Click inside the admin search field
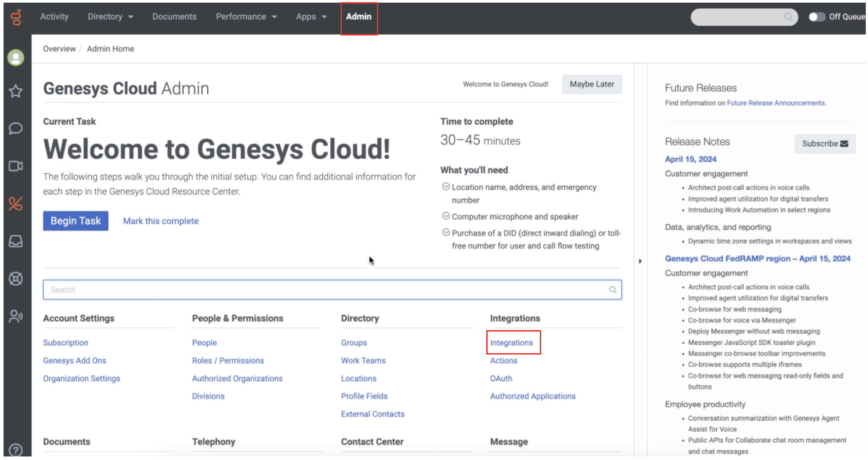This screenshot has height=460, width=868. [332, 289]
